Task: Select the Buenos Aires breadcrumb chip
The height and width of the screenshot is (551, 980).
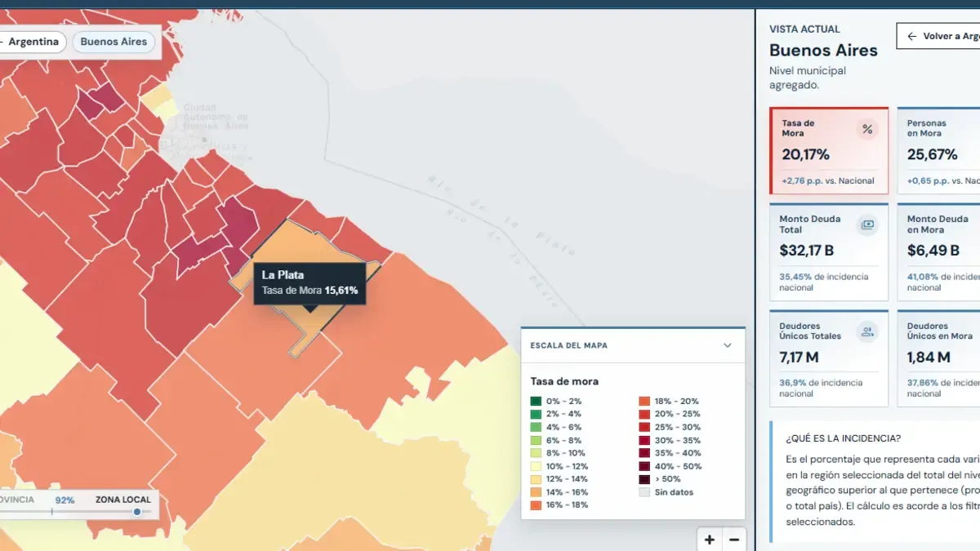Action: coord(114,42)
